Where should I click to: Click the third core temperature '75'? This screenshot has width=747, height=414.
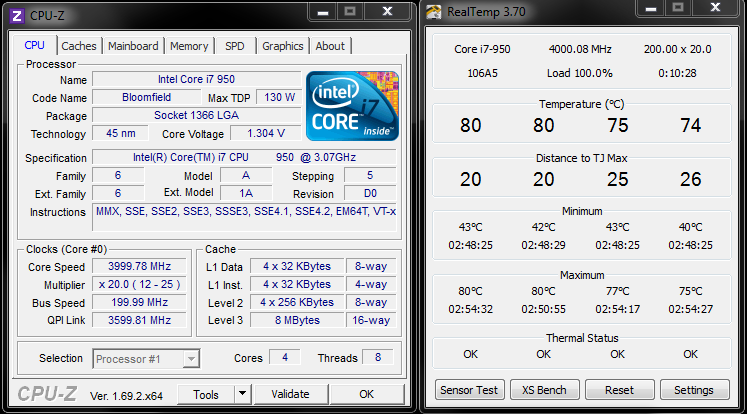point(617,125)
